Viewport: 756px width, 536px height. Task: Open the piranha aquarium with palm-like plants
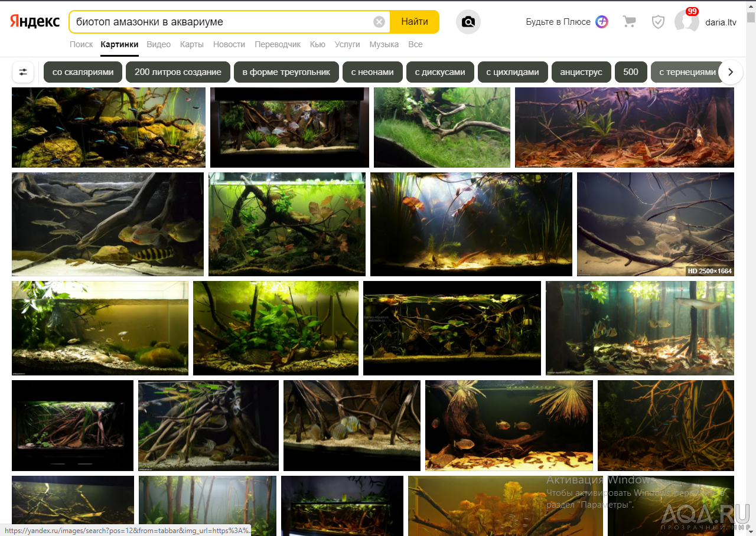509,426
